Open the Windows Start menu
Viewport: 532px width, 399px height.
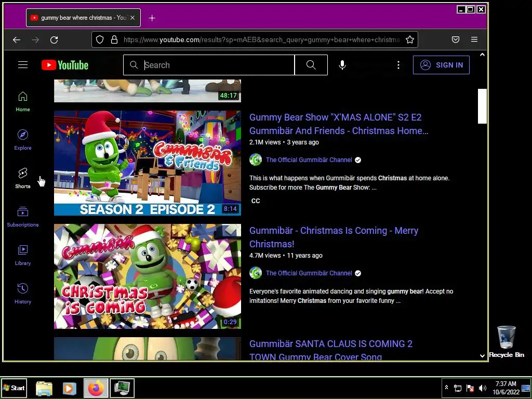point(14,388)
